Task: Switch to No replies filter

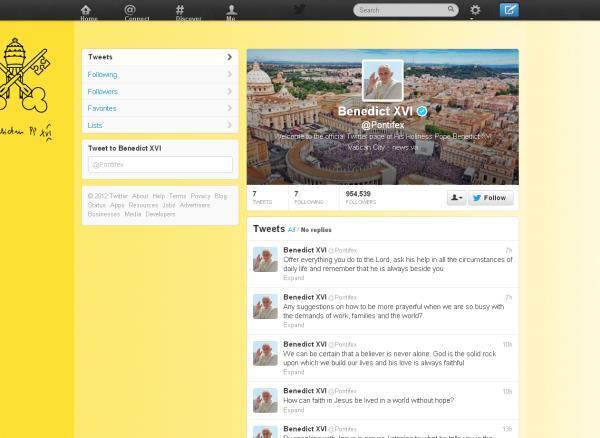Action: coord(316,230)
